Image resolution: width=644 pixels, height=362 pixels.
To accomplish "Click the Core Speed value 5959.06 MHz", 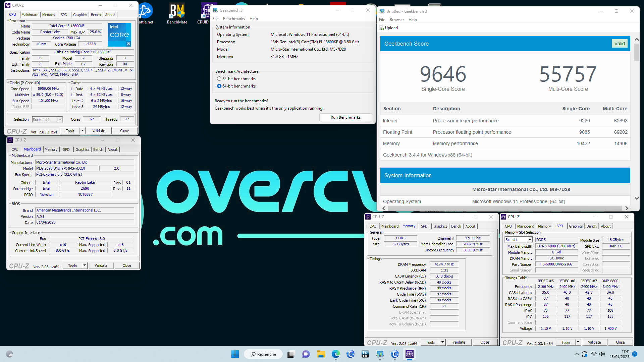I will [48, 89].
